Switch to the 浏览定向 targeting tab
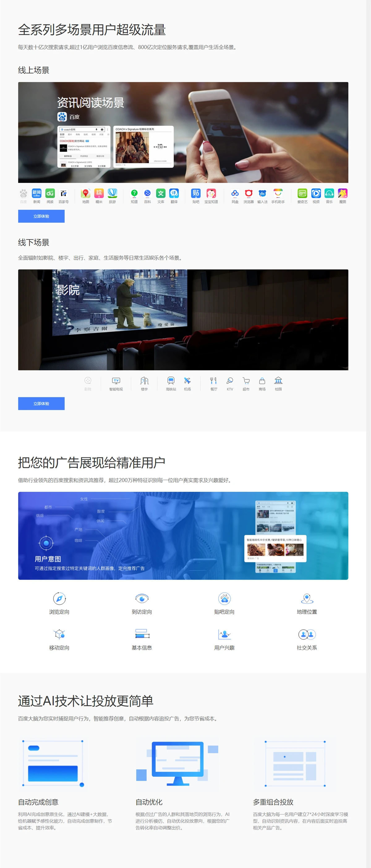Viewport: 371px width, 868px height. click(x=59, y=603)
